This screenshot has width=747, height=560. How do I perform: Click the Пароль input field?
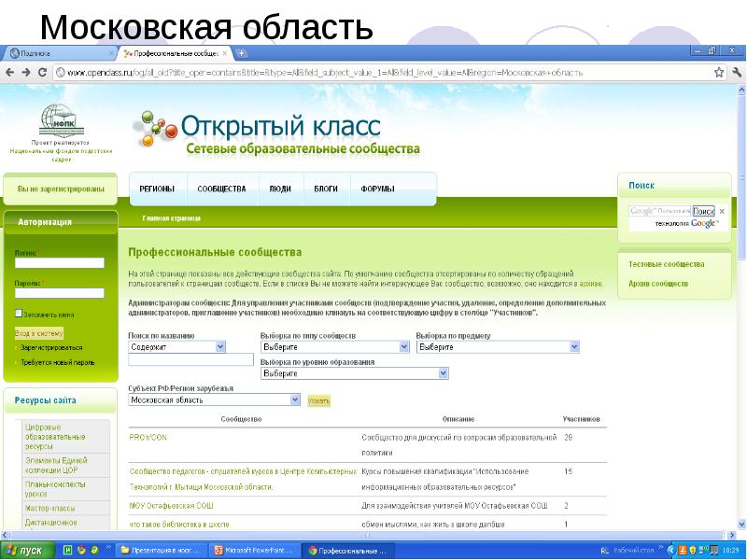coord(60,293)
